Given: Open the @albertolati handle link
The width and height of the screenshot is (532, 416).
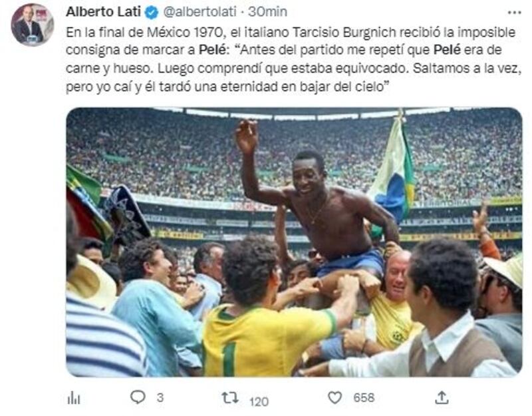Looking at the screenshot, I should [x=199, y=12].
